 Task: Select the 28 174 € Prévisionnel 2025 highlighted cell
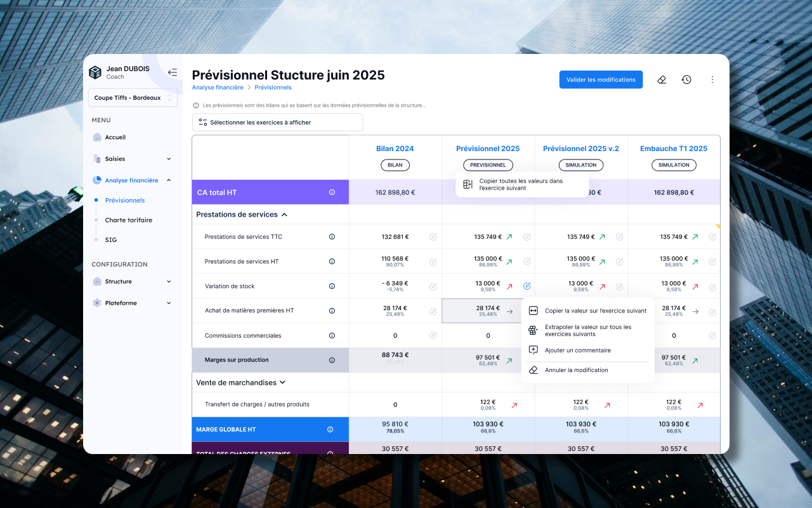point(488,311)
